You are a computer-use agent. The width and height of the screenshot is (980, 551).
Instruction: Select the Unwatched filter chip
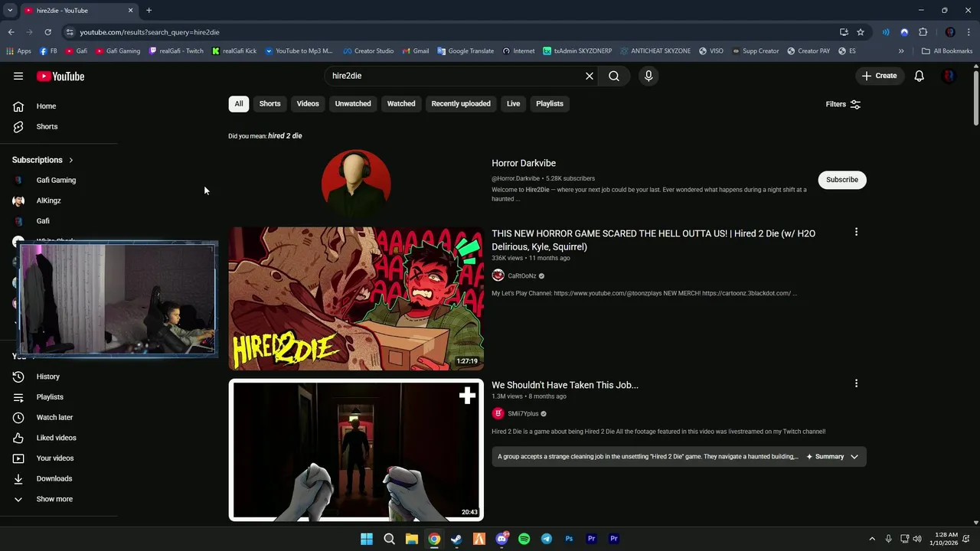tap(353, 104)
